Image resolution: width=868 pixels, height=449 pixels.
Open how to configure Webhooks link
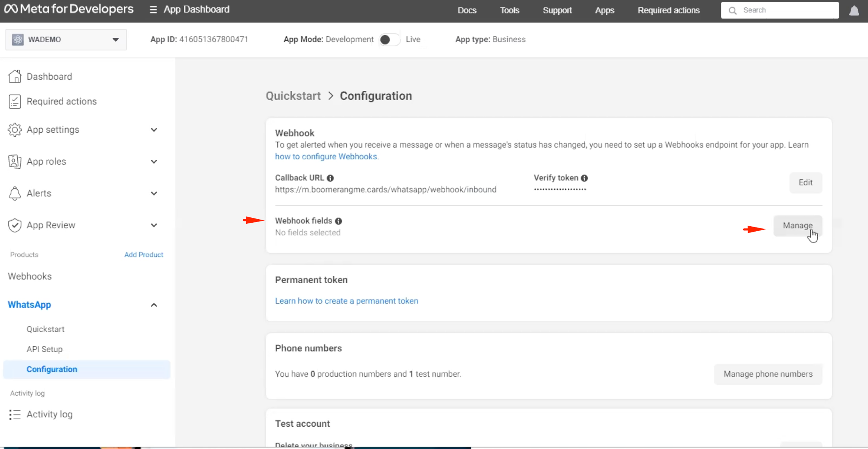[326, 157]
